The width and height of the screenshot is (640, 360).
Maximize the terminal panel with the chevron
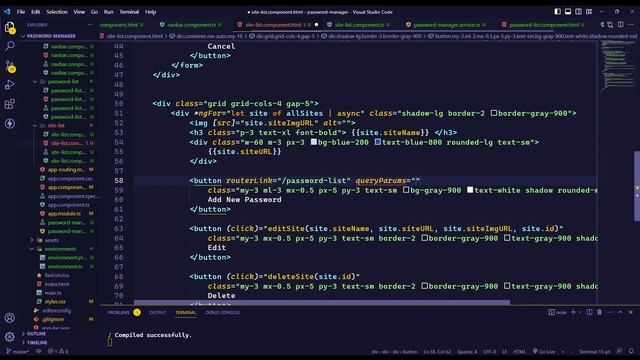pos(620,312)
